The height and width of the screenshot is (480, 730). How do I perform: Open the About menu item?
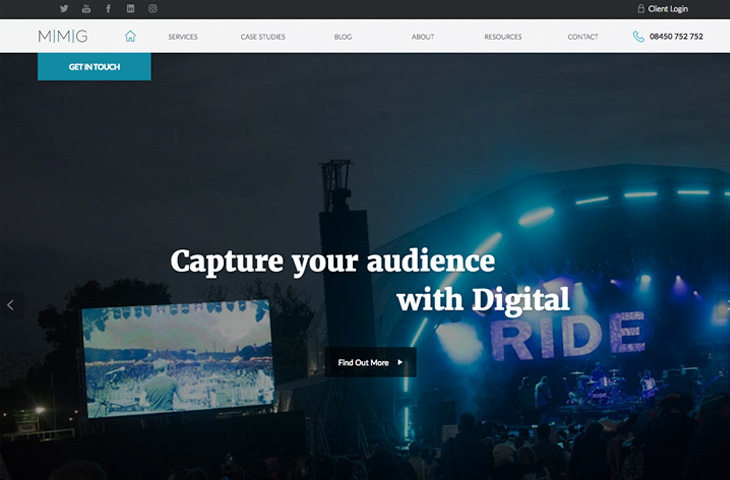click(423, 37)
